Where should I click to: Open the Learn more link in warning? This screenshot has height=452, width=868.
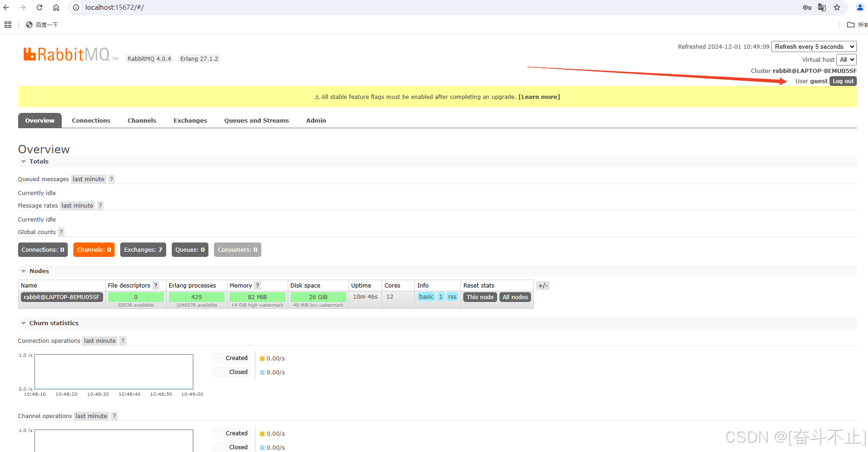(539, 97)
